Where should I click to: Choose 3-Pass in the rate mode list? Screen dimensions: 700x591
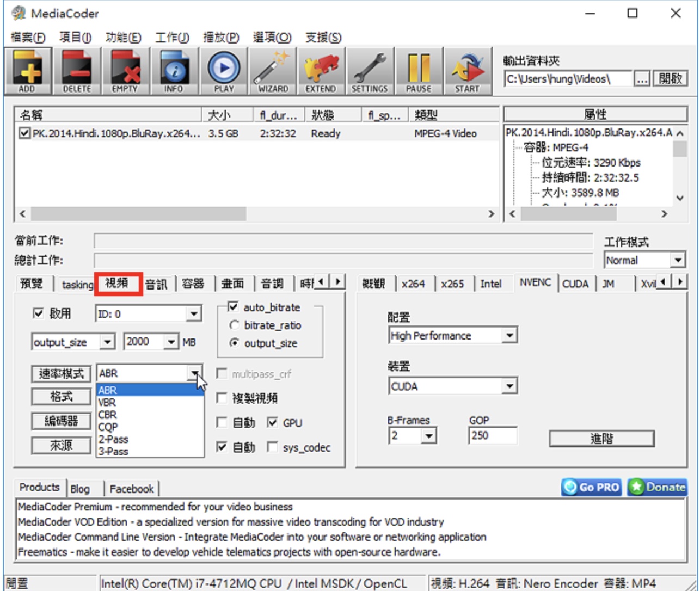tap(150, 451)
